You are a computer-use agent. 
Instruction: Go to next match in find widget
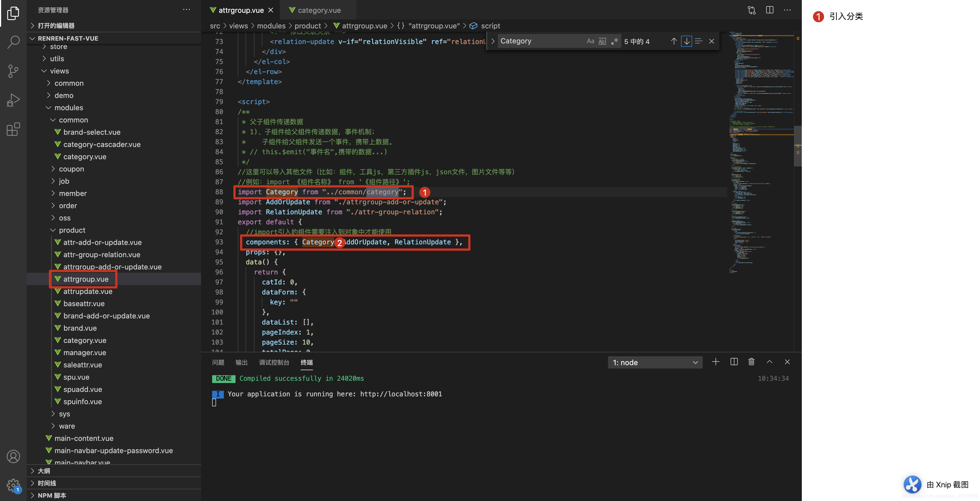(686, 41)
